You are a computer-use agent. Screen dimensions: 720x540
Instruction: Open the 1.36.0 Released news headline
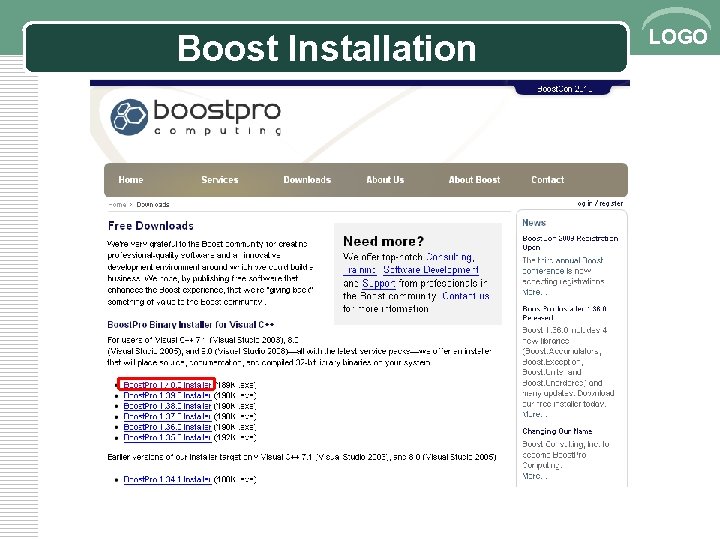564,313
